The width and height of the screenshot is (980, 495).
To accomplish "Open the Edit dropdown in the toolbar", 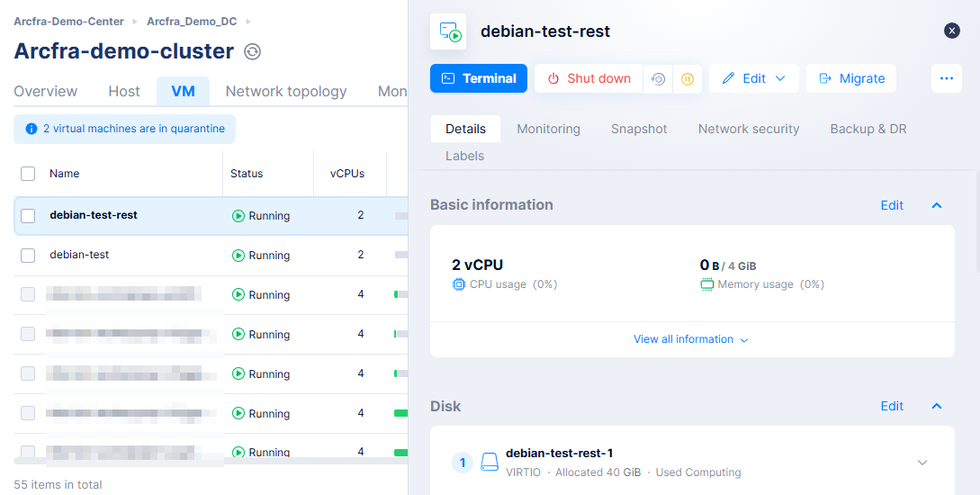I will [x=753, y=78].
